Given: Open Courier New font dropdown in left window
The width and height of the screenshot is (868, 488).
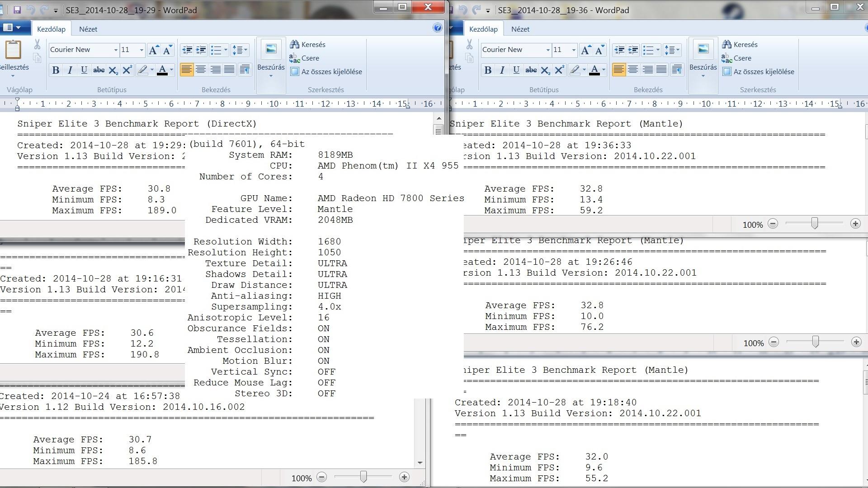Looking at the screenshot, I should pos(116,50).
